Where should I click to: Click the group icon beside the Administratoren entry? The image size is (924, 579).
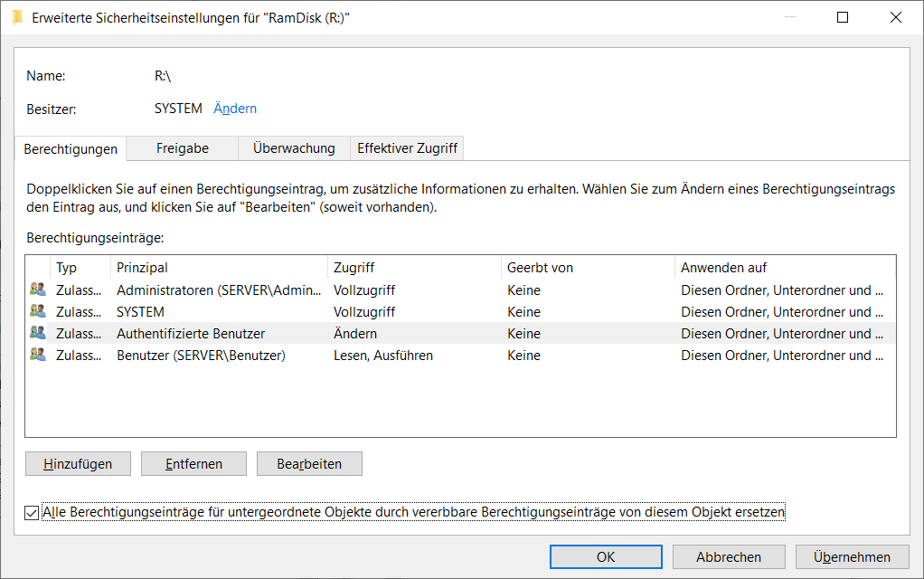(37, 290)
